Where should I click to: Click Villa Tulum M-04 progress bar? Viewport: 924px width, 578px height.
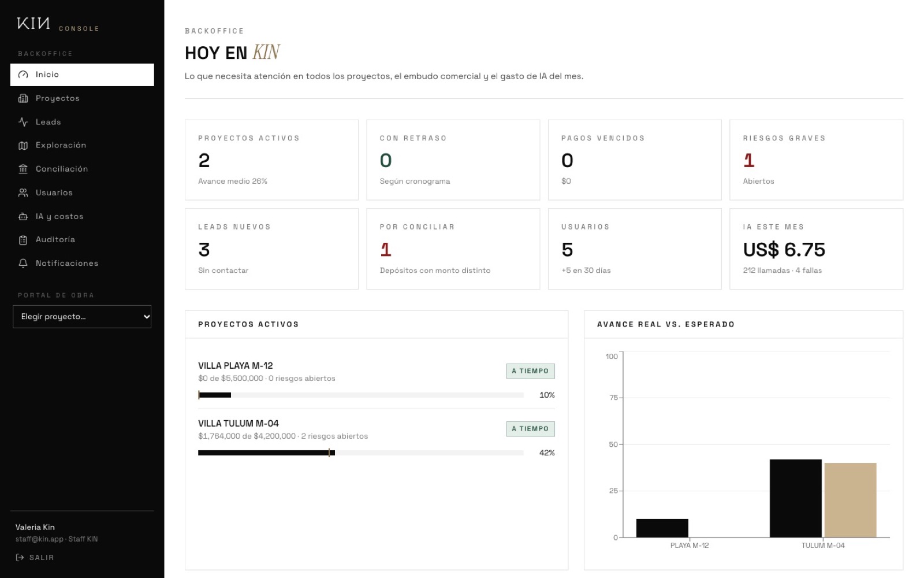tap(360, 453)
